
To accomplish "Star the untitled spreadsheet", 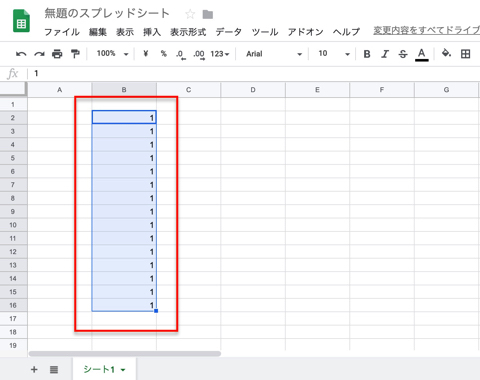I will (x=190, y=14).
